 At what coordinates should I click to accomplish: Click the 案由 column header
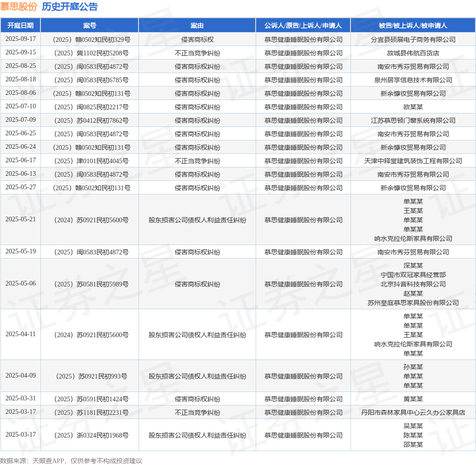pos(197,26)
